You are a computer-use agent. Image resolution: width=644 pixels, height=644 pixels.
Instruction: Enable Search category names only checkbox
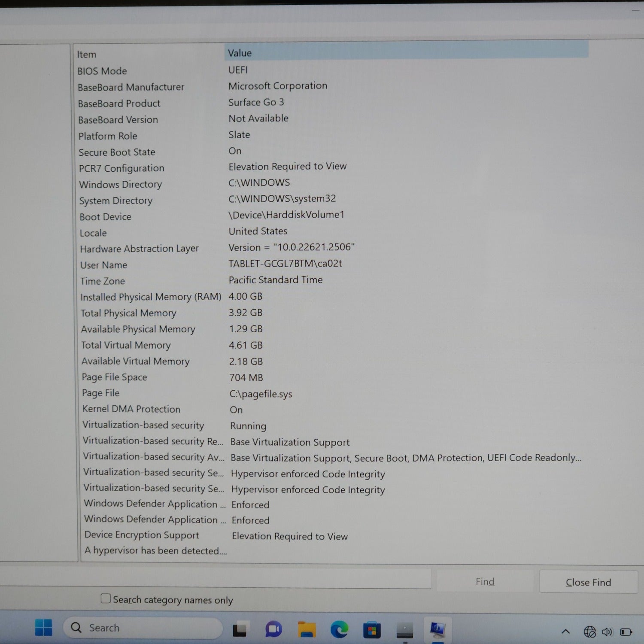tap(106, 598)
